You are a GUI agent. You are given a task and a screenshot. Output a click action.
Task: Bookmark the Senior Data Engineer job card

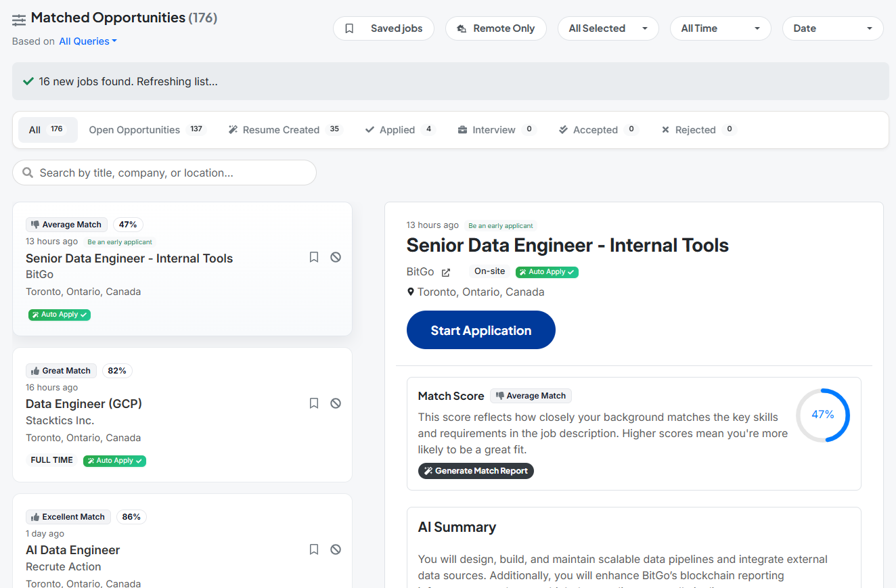[314, 257]
